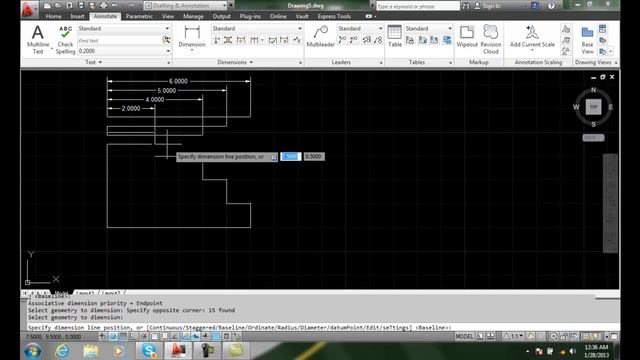Click the Add Leader icon
This screenshot has height=360, width=640.
tap(342, 40)
